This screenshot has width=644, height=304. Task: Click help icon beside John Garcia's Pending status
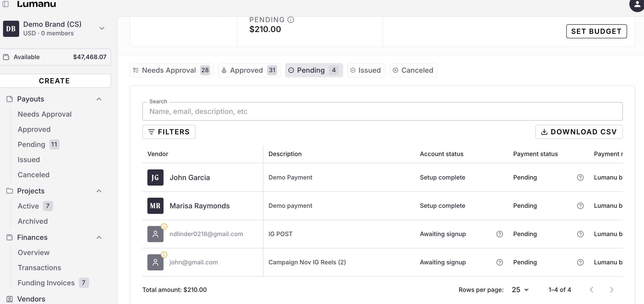coord(580,178)
